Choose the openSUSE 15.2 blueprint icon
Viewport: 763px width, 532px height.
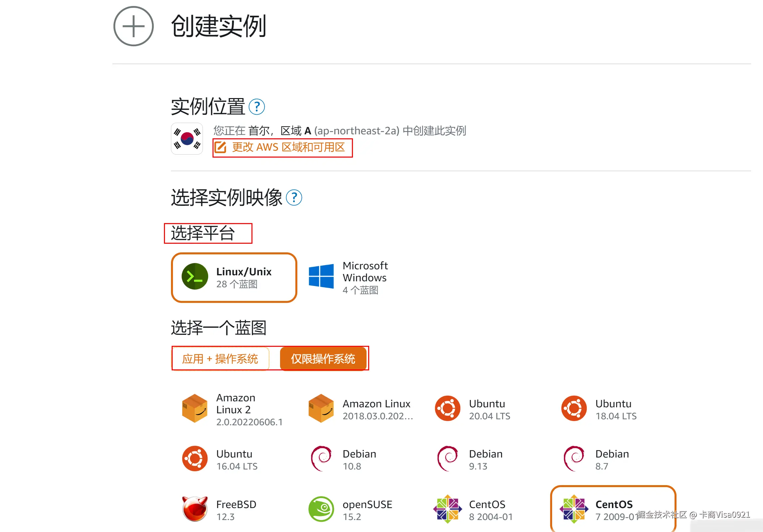pyautogui.click(x=321, y=509)
